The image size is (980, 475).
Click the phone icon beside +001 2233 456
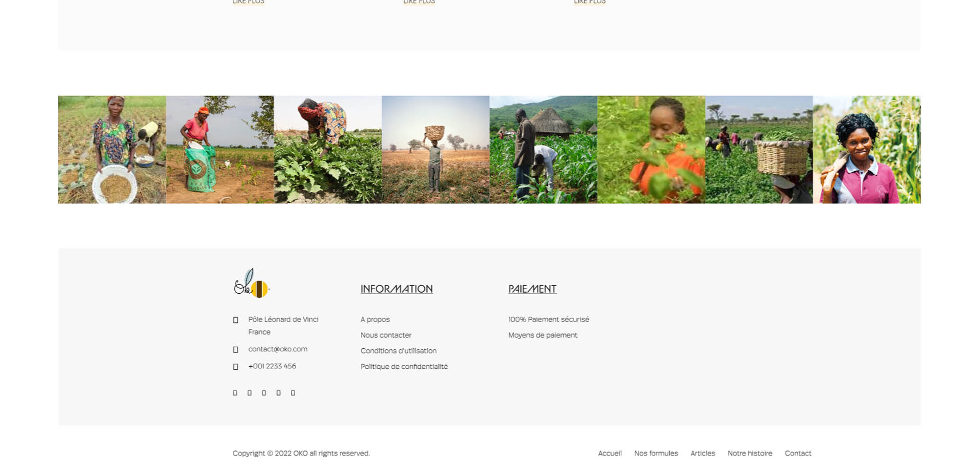[x=235, y=367]
